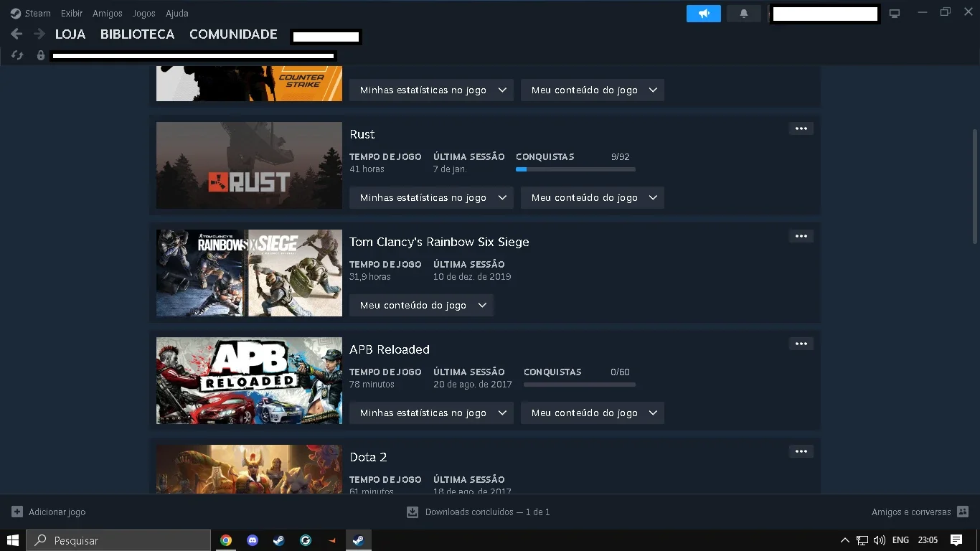Click the padlock icon in address bar
The height and width of the screenshot is (551, 980).
pyautogui.click(x=41, y=55)
